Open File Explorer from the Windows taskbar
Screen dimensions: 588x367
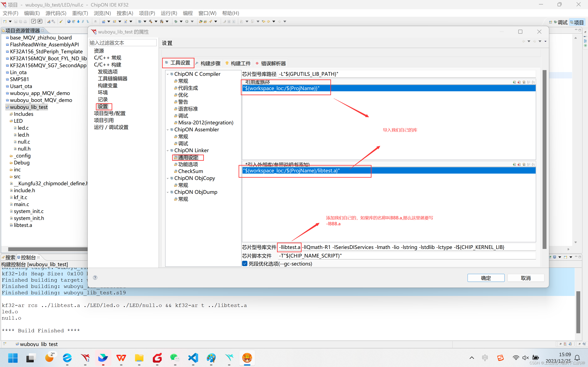pos(139,358)
